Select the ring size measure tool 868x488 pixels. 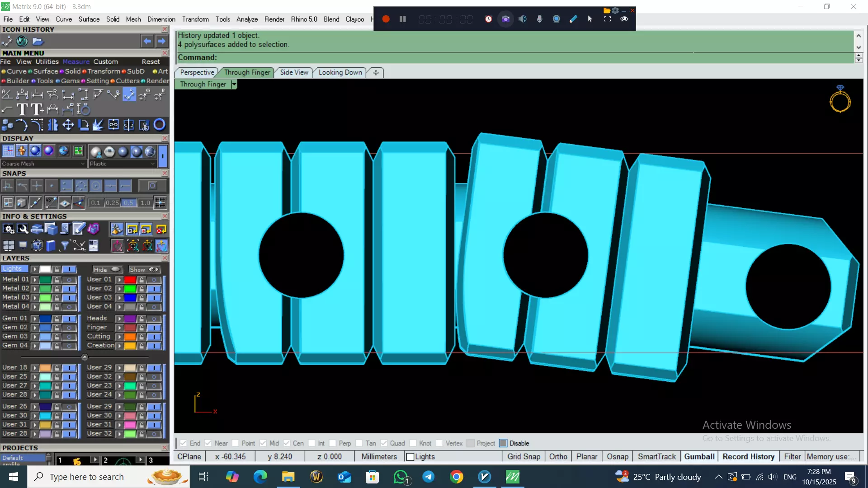[x=84, y=109]
